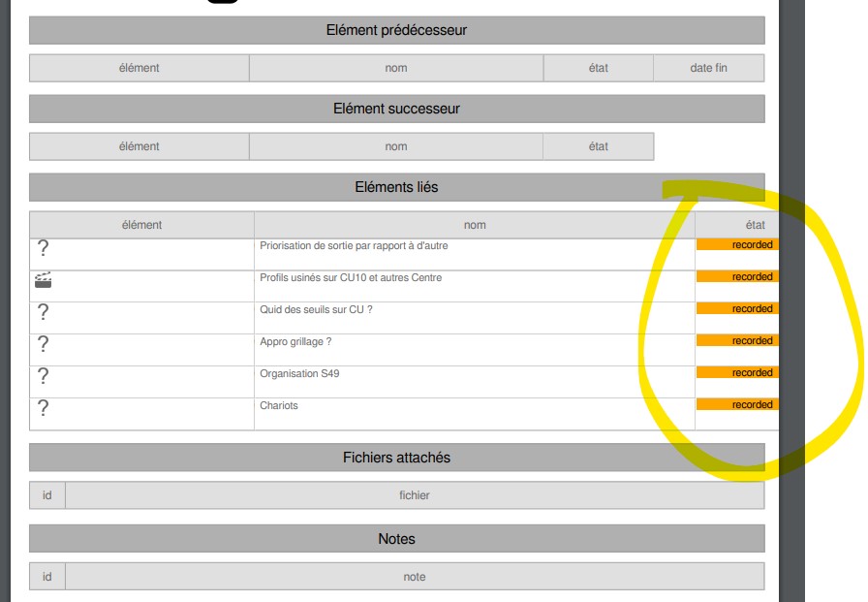Click 'élément' column header in prédécesseur table
Image resolution: width=868 pixels, height=602 pixels.
[x=139, y=68]
